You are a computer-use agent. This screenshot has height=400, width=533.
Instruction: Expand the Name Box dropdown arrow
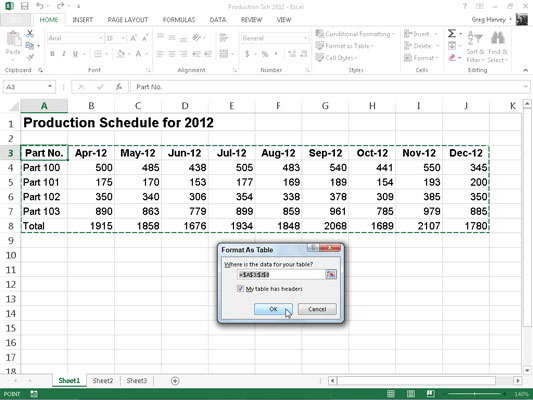click(x=50, y=86)
